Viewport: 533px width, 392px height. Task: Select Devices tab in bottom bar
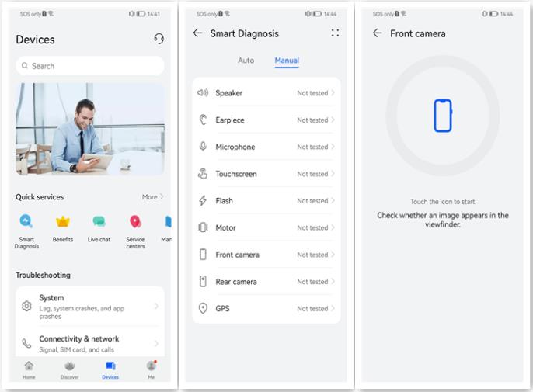click(110, 369)
